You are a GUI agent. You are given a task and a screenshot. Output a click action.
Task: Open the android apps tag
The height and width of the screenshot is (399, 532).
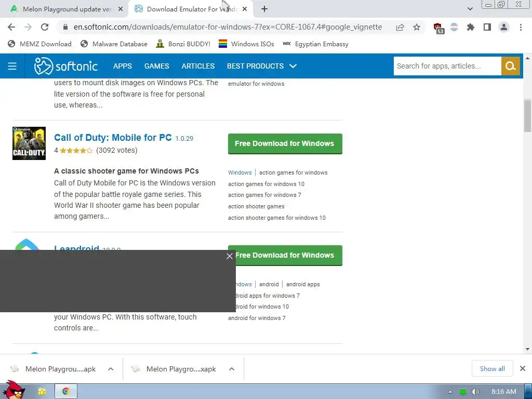[303, 284]
